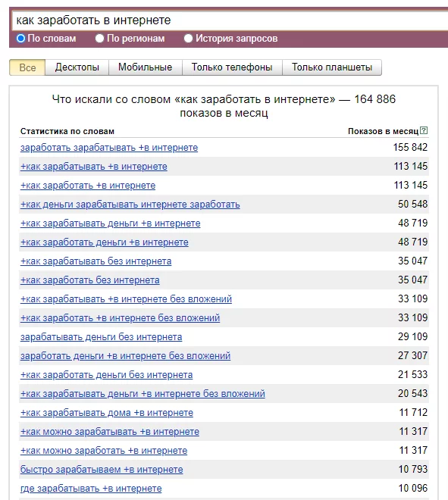This screenshot has width=448, height=500.
Task: Follow link +как зарабатывать +в интернете без вложений
Action: (126, 299)
